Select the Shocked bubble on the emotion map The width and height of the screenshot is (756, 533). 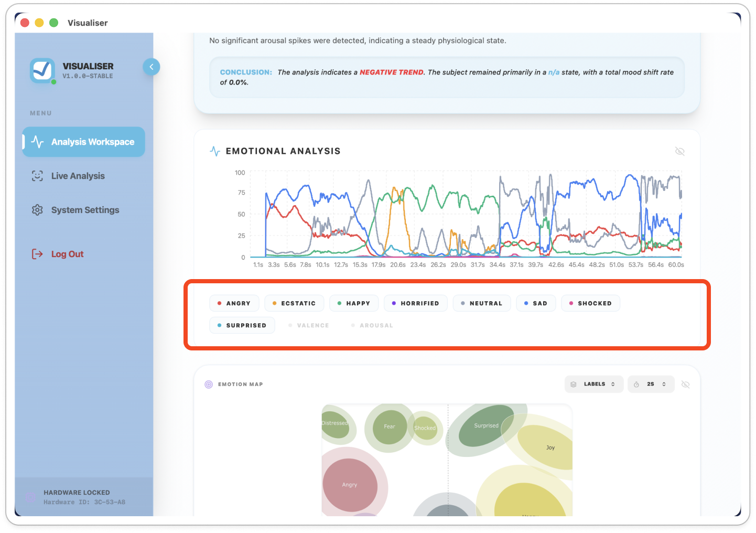pos(425,428)
